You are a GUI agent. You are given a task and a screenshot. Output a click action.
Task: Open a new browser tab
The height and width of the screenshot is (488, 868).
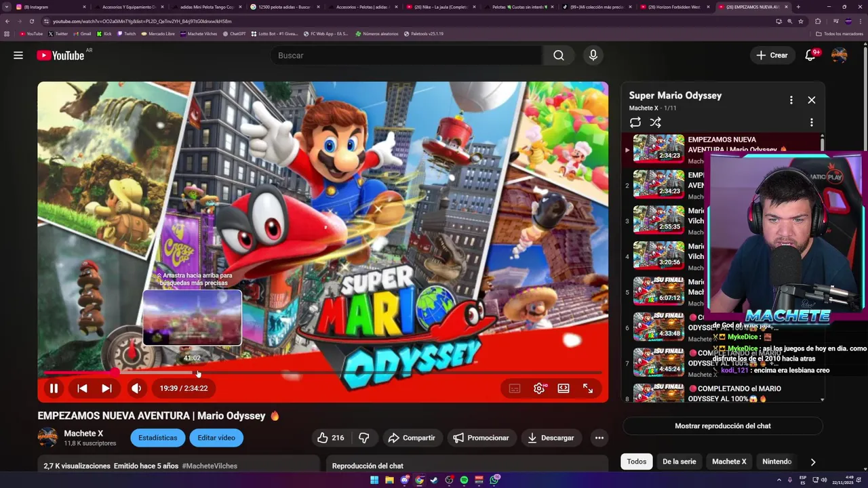(798, 7)
